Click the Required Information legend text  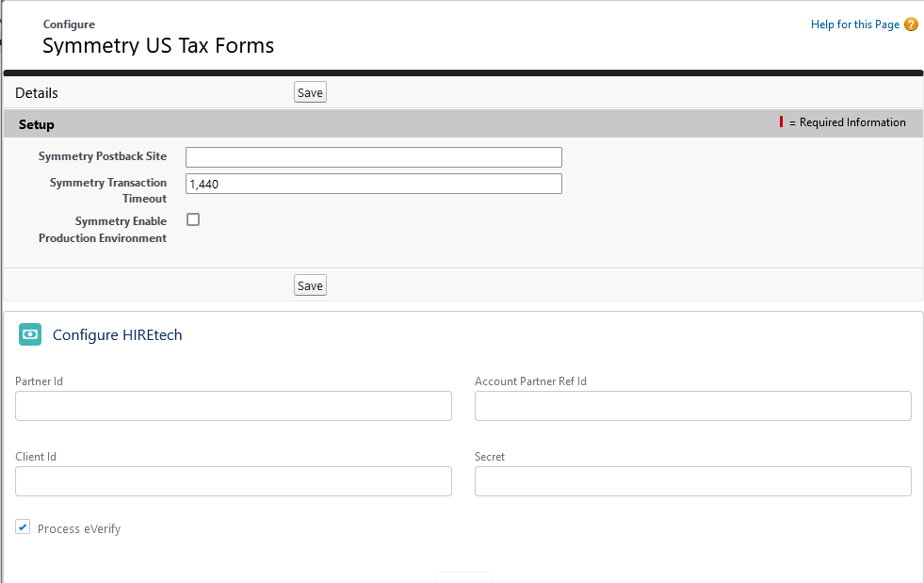pyautogui.click(x=851, y=122)
